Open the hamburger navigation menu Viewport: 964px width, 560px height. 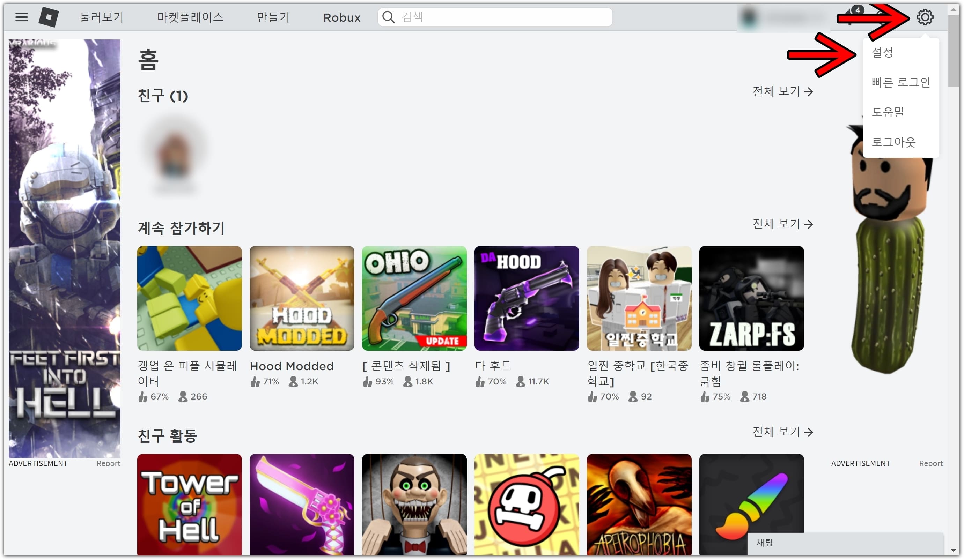coord(21,17)
